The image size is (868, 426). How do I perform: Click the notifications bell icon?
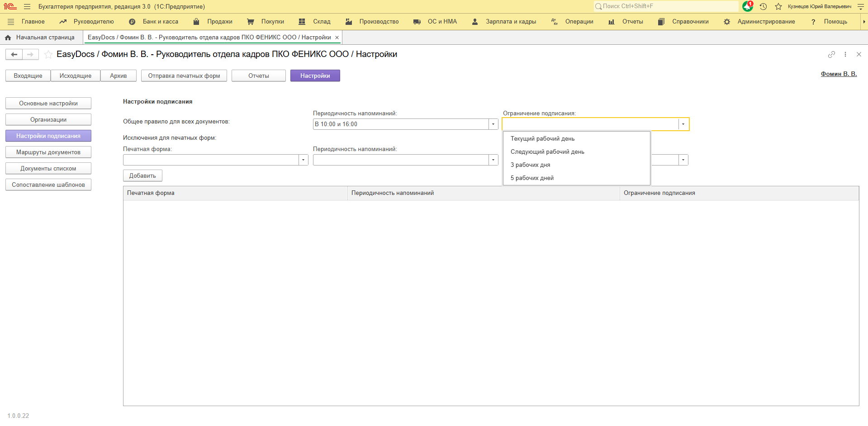pyautogui.click(x=747, y=6)
